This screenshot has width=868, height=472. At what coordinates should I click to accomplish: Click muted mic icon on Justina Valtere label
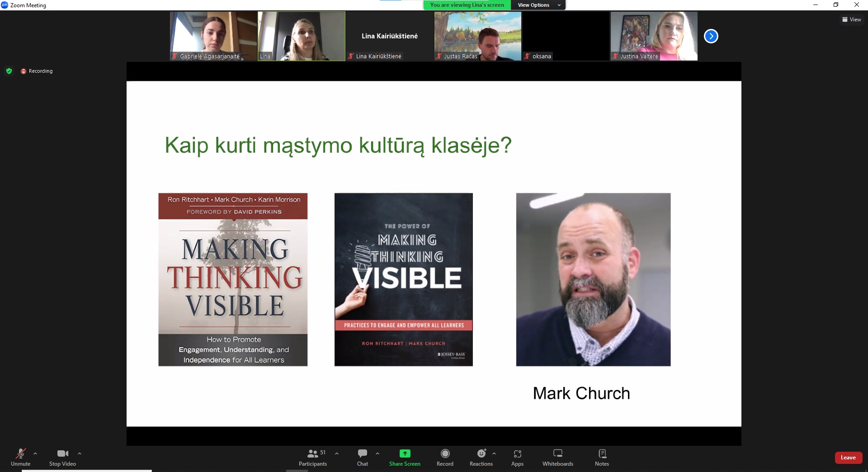pyautogui.click(x=615, y=56)
